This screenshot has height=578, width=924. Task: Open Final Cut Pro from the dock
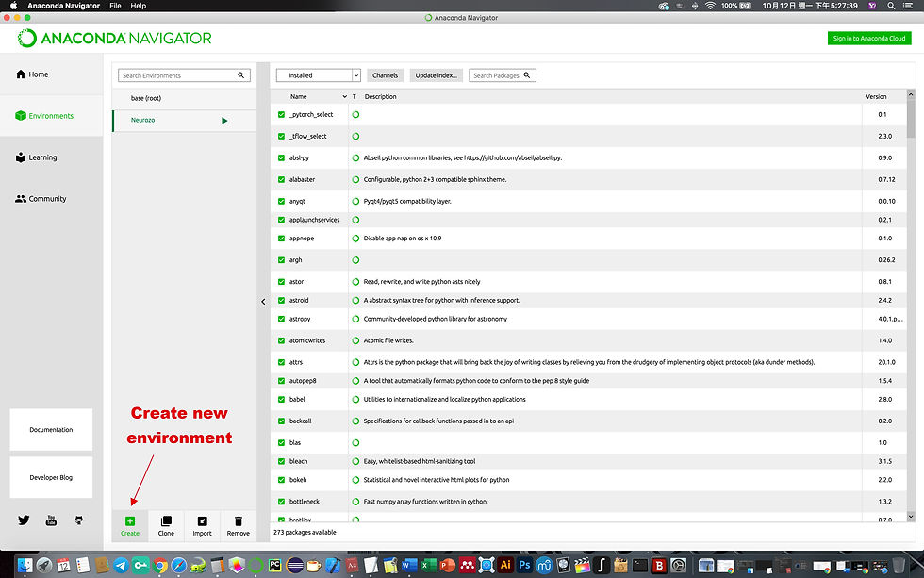[583, 566]
